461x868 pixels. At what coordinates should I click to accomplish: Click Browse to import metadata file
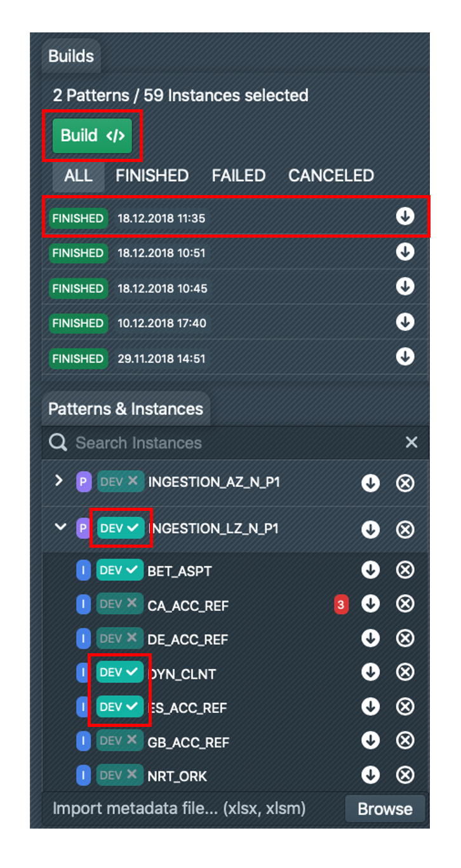point(385,809)
